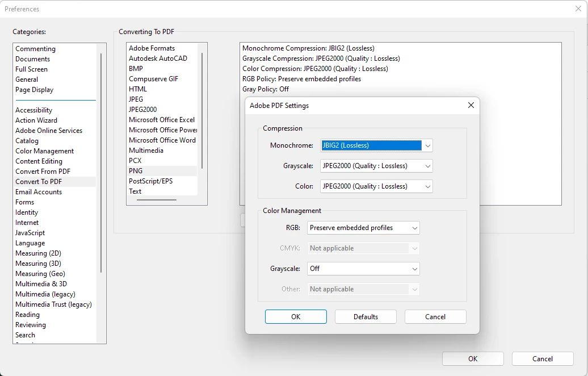
Task: Open the Color compression dropdown
Action: (376, 186)
